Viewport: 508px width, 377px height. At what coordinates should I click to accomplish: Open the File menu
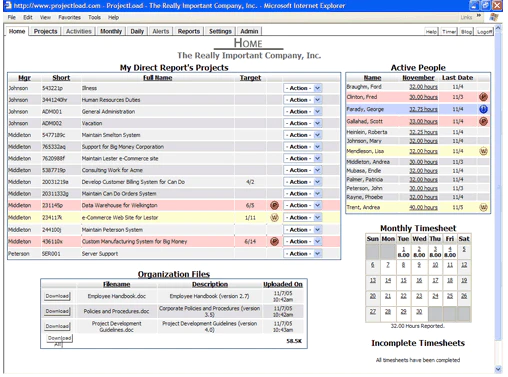(x=12, y=17)
